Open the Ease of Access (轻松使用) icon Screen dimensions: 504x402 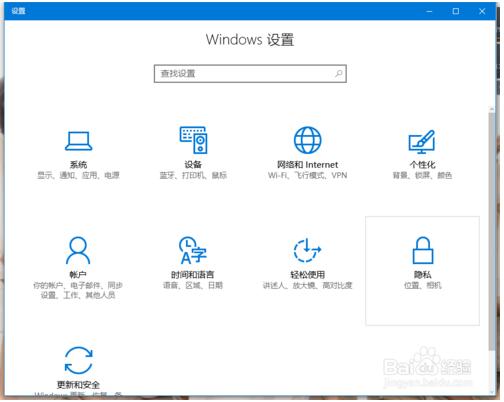tap(307, 250)
